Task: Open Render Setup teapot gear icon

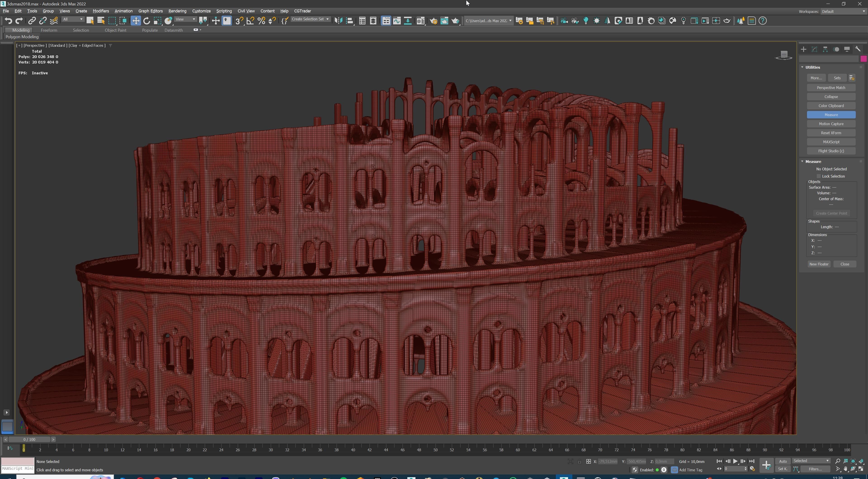Action: (433, 21)
